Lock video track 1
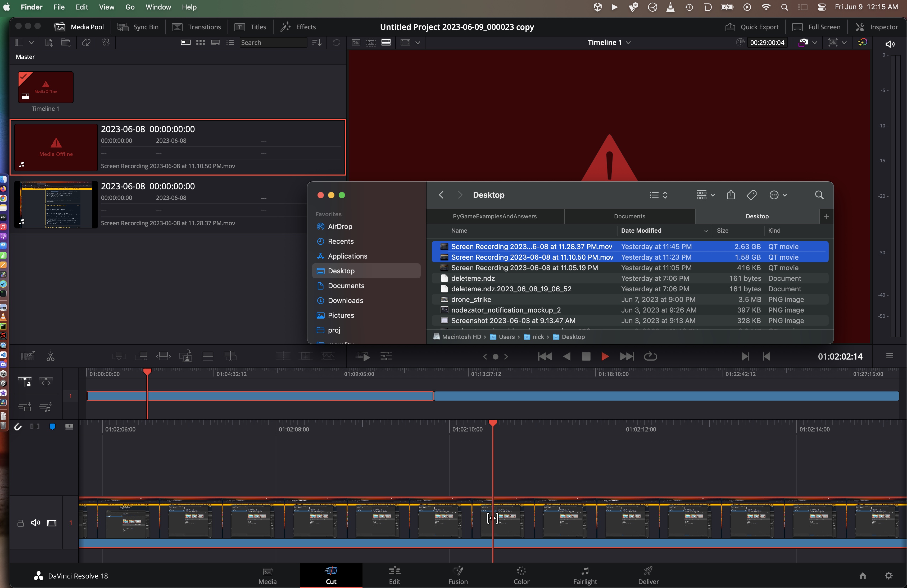This screenshot has width=907, height=588. click(21, 523)
